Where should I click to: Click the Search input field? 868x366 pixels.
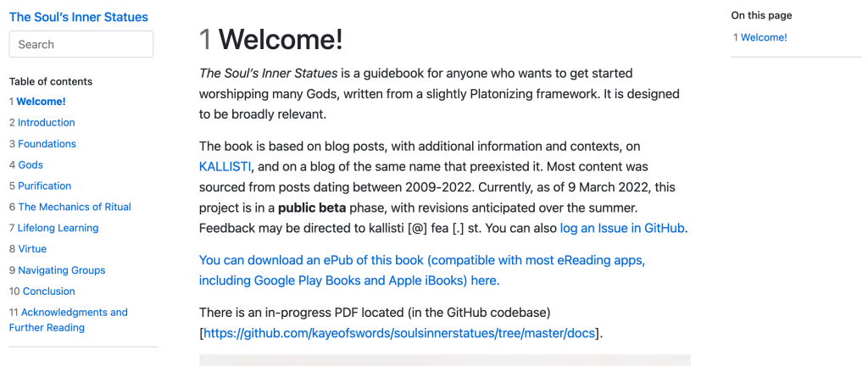pos(81,44)
